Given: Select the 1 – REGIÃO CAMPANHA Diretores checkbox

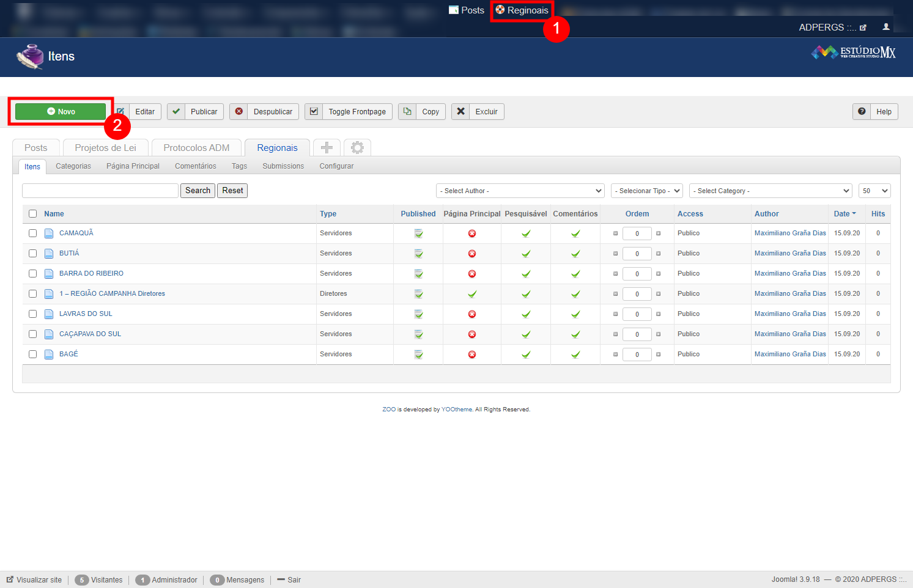Looking at the screenshot, I should coord(33,294).
